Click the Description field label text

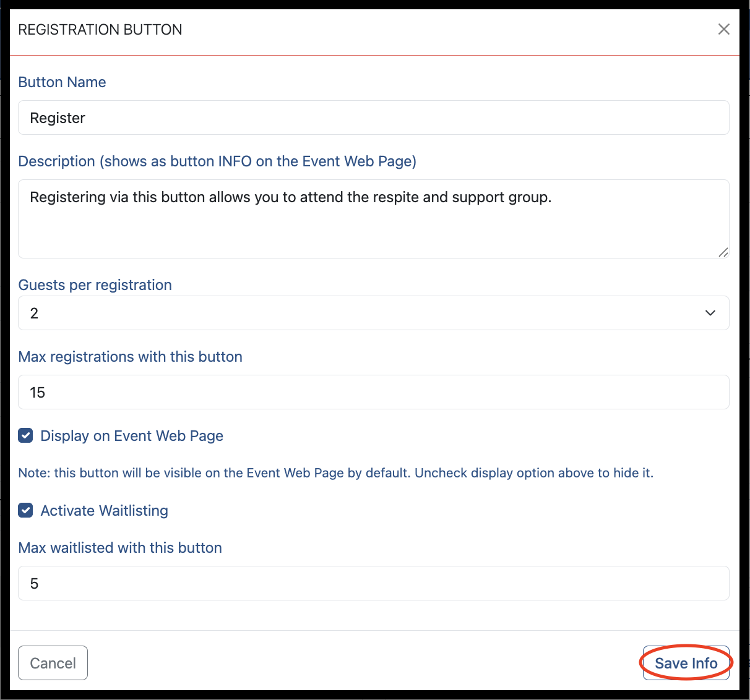217,161
